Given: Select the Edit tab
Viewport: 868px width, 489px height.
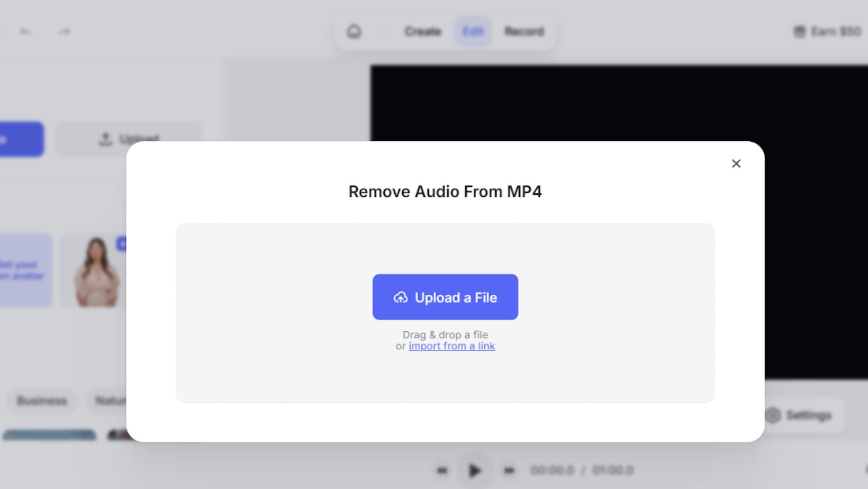Looking at the screenshot, I should click(473, 32).
